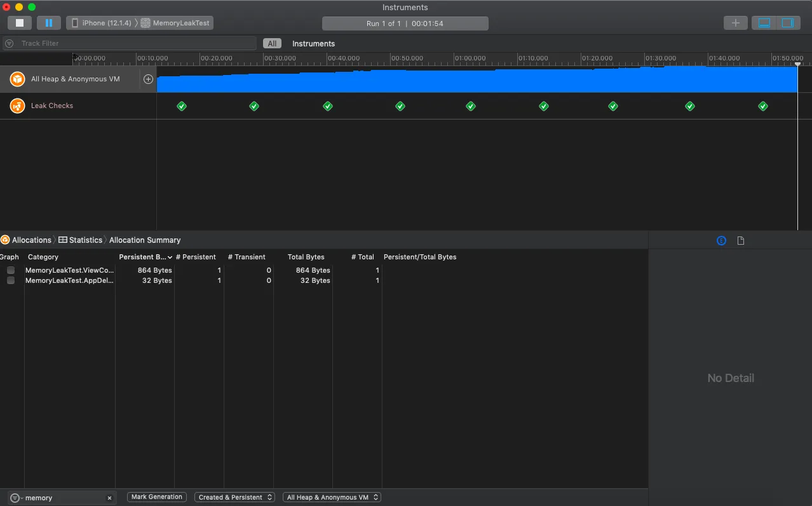Click the inspection head at the timeline end
812x506 pixels.
point(798,64)
